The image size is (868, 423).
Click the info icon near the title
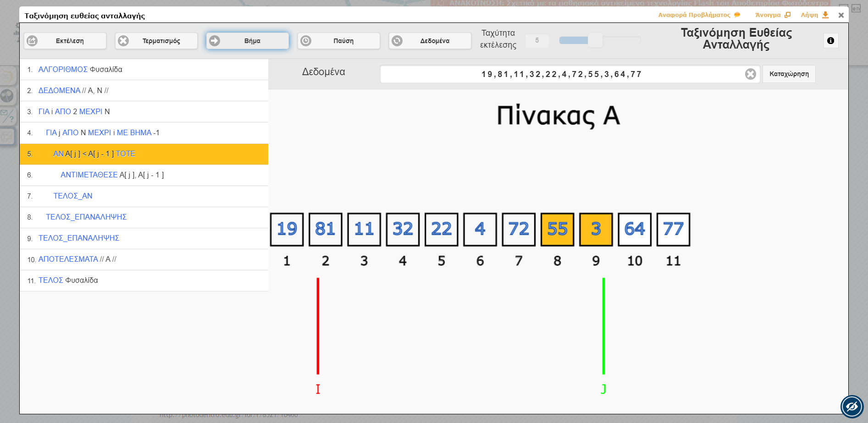coord(830,41)
